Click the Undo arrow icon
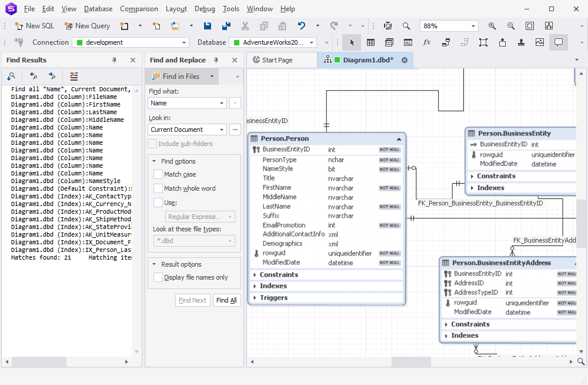This screenshot has width=588, height=385. [302, 26]
